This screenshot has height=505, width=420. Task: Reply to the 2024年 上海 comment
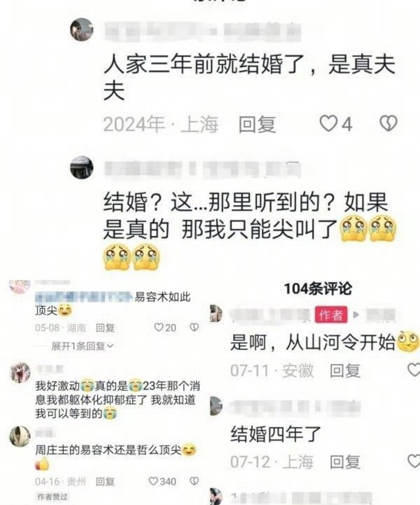tap(257, 124)
